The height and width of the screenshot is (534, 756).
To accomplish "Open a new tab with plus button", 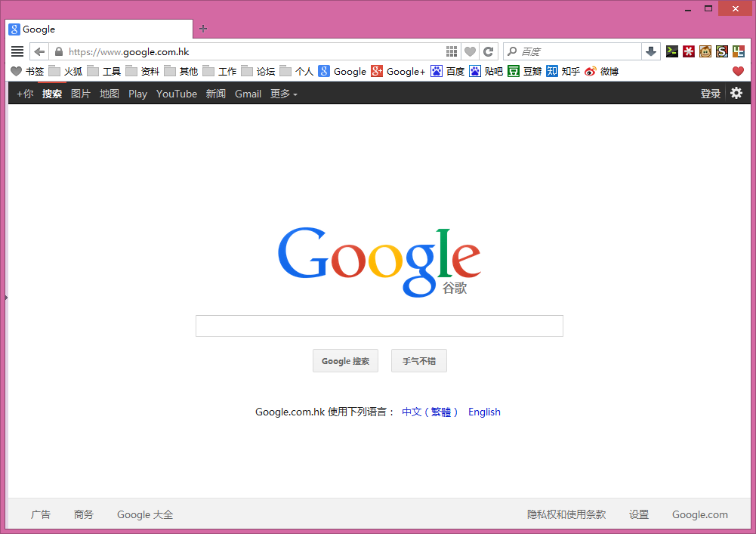I will [203, 29].
